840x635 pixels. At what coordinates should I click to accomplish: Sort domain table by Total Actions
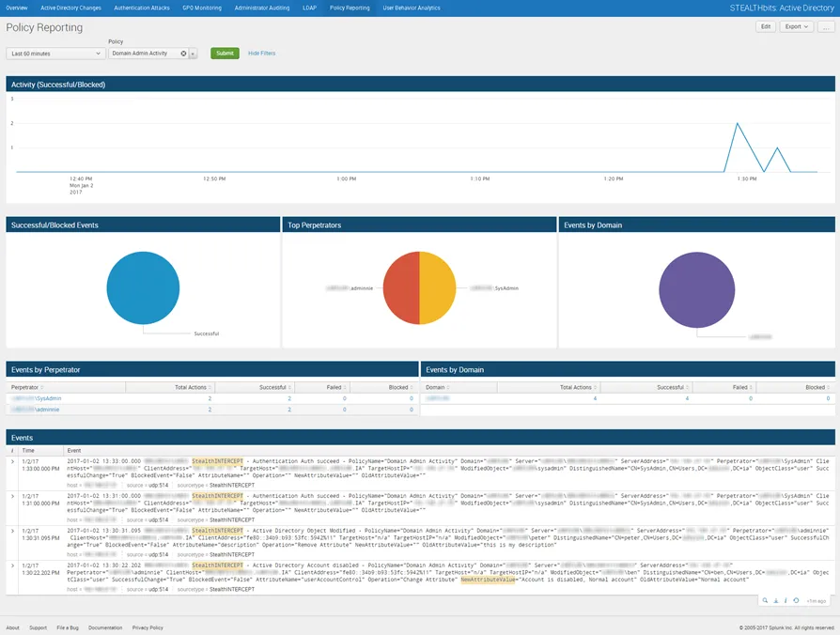click(578, 387)
